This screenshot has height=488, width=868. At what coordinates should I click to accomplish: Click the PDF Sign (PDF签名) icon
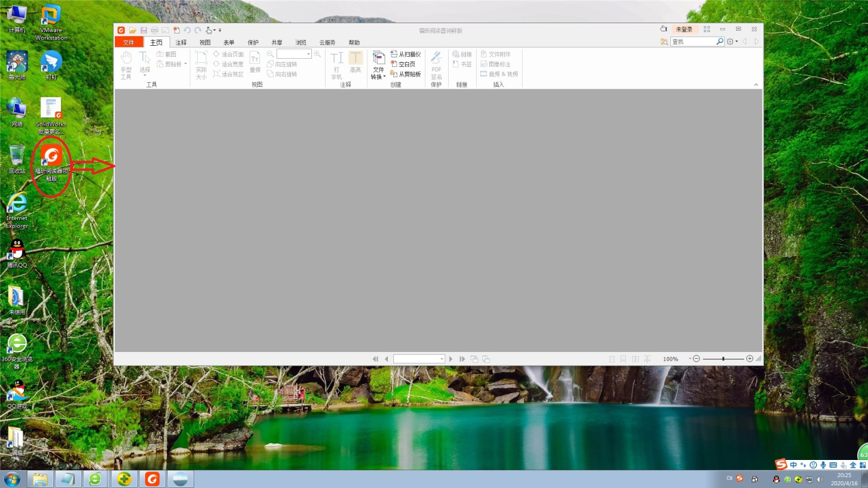[436, 66]
